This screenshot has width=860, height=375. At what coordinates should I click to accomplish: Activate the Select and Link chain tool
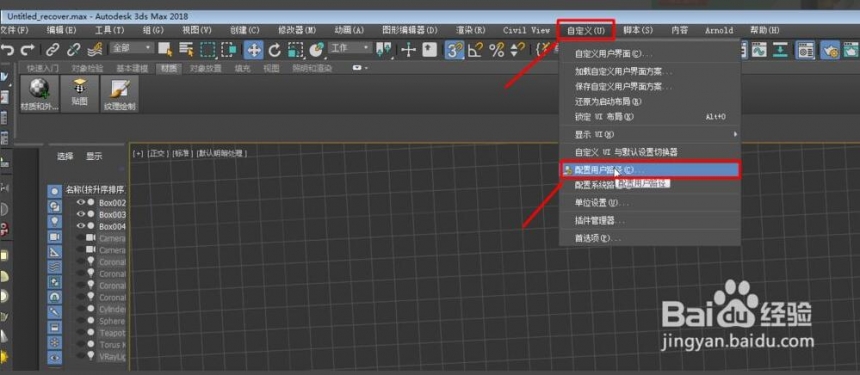click(x=53, y=50)
